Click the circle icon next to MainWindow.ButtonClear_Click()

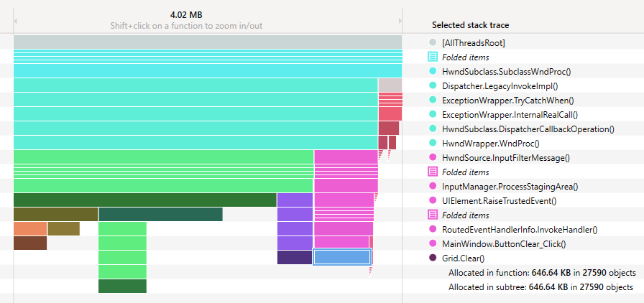(x=433, y=243)
